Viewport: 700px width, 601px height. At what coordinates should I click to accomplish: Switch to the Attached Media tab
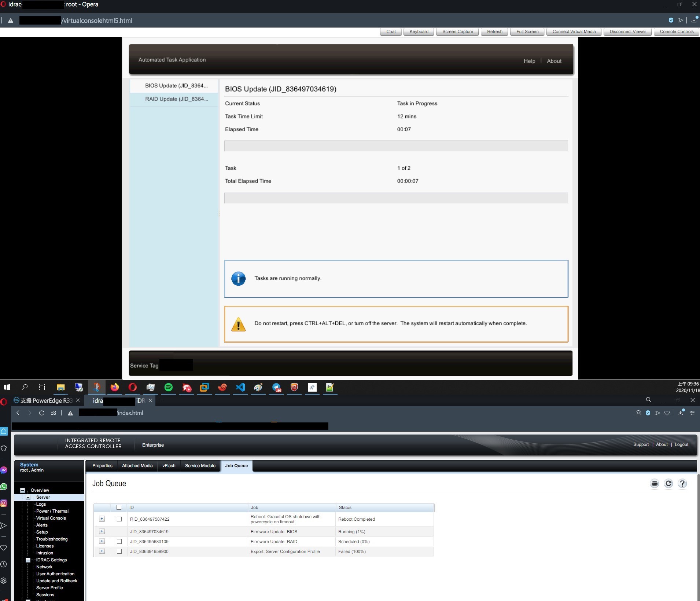coord(137,466)
